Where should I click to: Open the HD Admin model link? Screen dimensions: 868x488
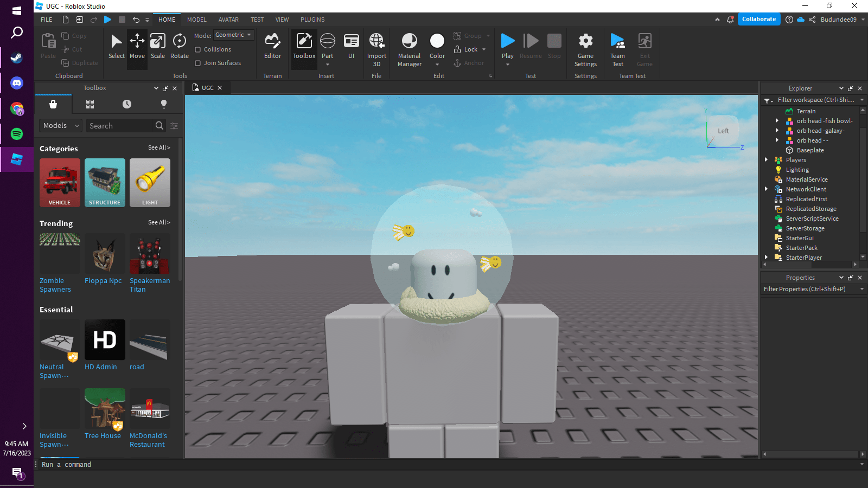tap(101, 367)
